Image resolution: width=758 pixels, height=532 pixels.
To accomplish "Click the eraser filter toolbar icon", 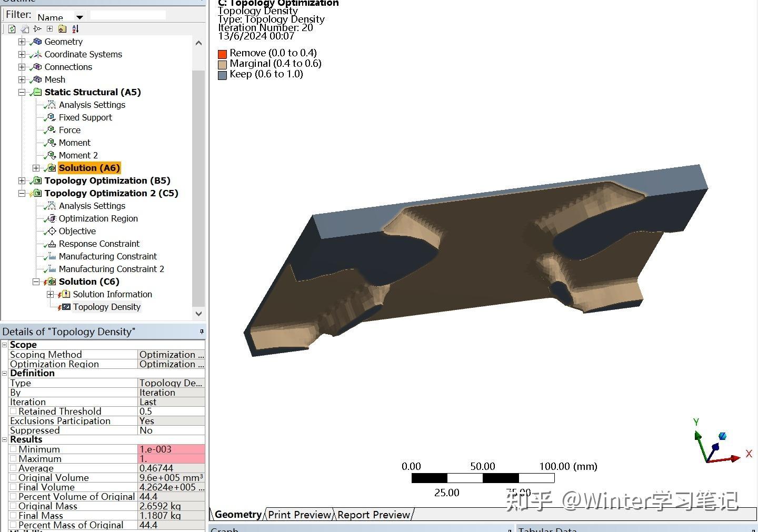I will point(24,29).
